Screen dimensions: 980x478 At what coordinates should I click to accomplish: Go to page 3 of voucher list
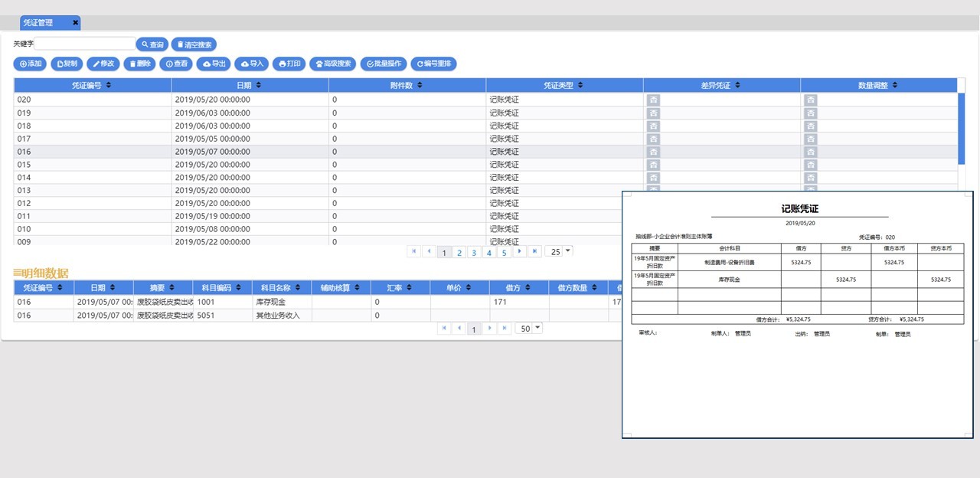[x=474, y=252]
